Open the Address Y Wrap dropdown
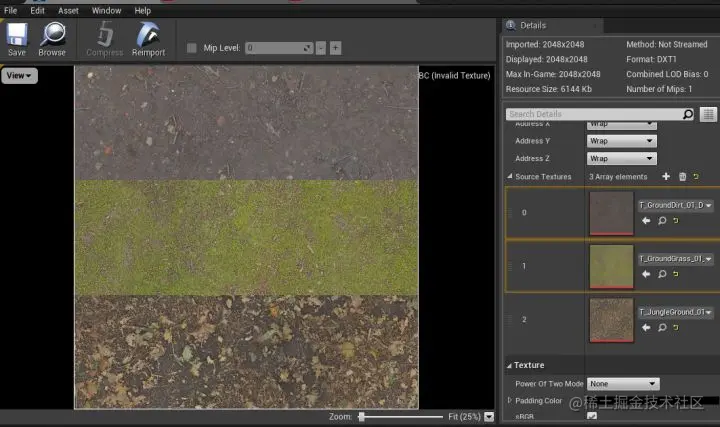Viewport: 720px width, 427px height. (622, 141)
